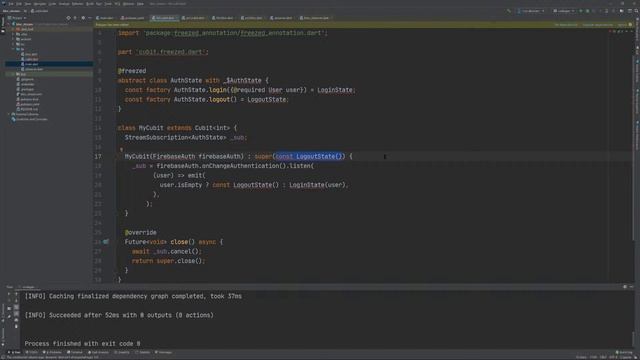Open the Navigate menu
Image resolution: width=640 pixels, height=360 pixels.
click(x=40, y=4)
